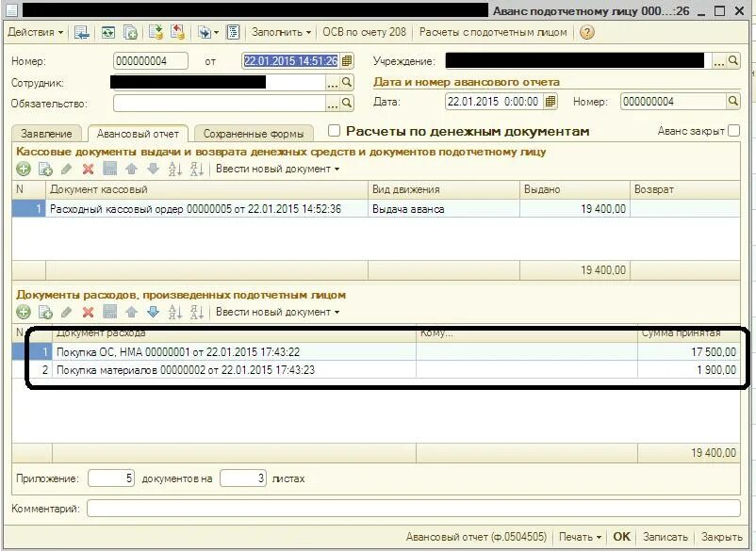Click Возврат column header

685,189
